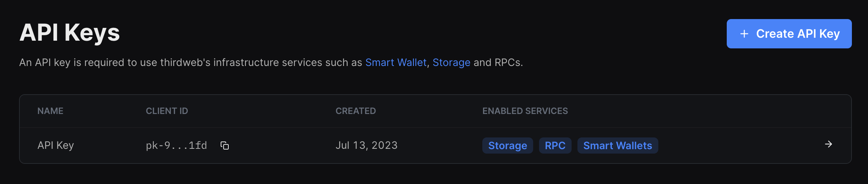Click the plus icon in Create API Key
Screen dimensions: 868x184
(744, 34)
